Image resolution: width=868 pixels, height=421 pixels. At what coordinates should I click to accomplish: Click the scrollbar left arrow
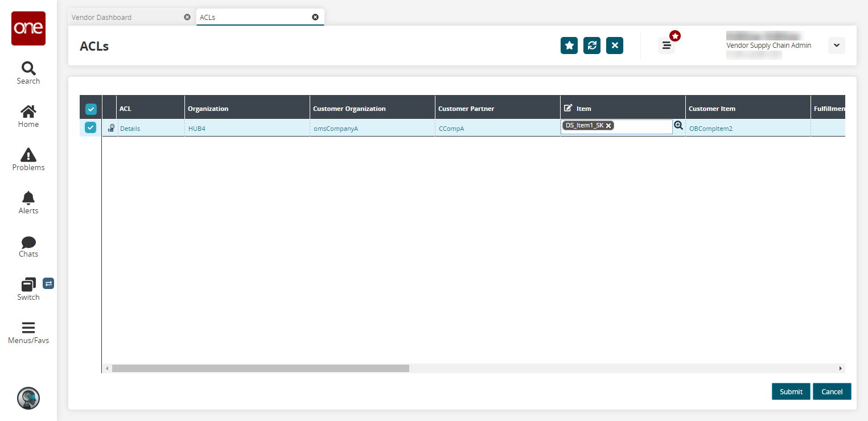(107, 369)
